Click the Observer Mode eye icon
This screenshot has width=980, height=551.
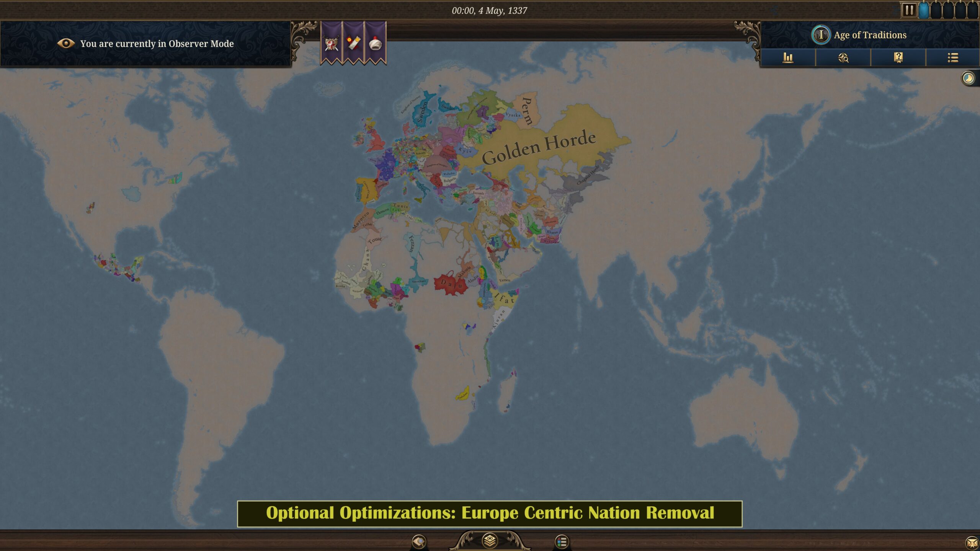tap(65, 43)
